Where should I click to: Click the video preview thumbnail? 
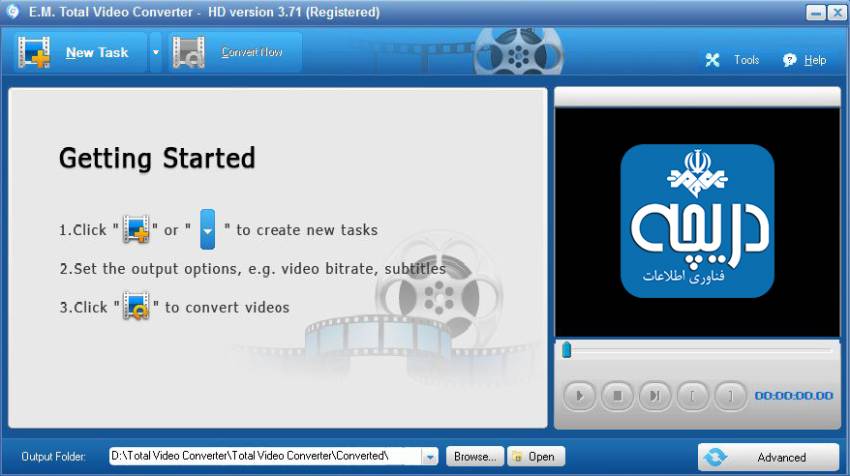click(697, 221)
